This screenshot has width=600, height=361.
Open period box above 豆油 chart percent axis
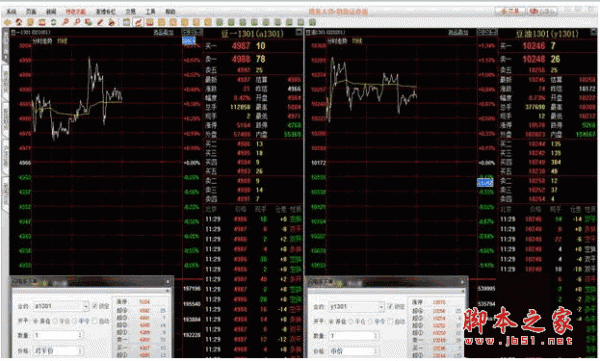point(487,32)
